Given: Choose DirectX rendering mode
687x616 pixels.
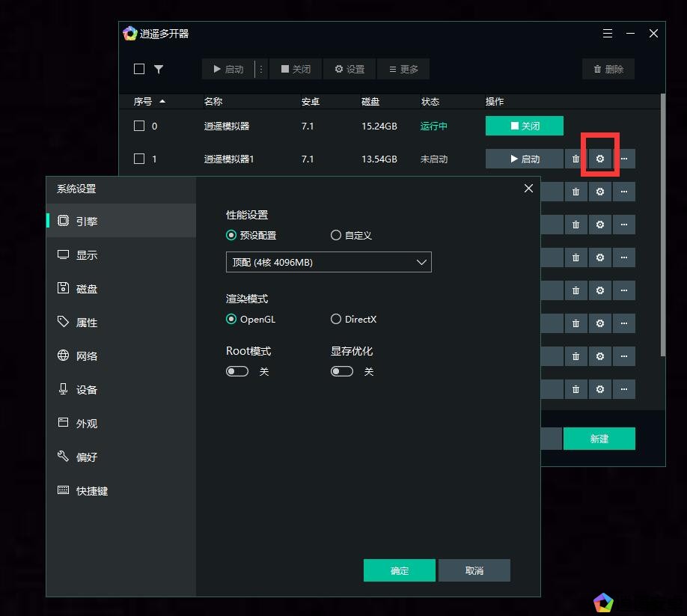Looking at the screenshot, I should click(336, 319).
